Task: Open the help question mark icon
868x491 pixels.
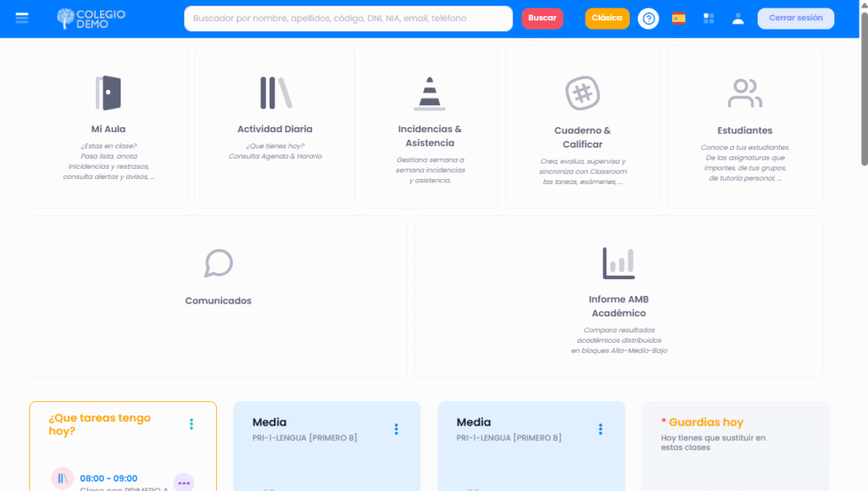Action: (x=648, y=18)
